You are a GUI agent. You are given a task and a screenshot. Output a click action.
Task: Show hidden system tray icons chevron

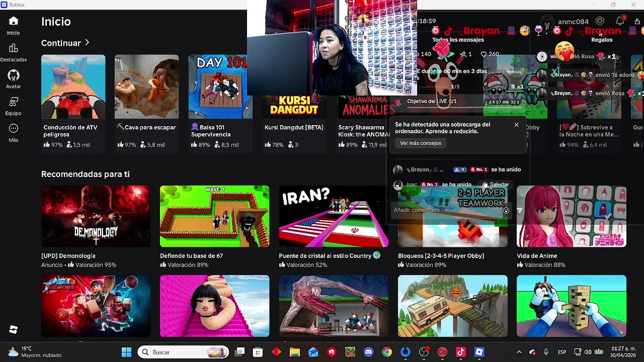click(x=519, y=352)
